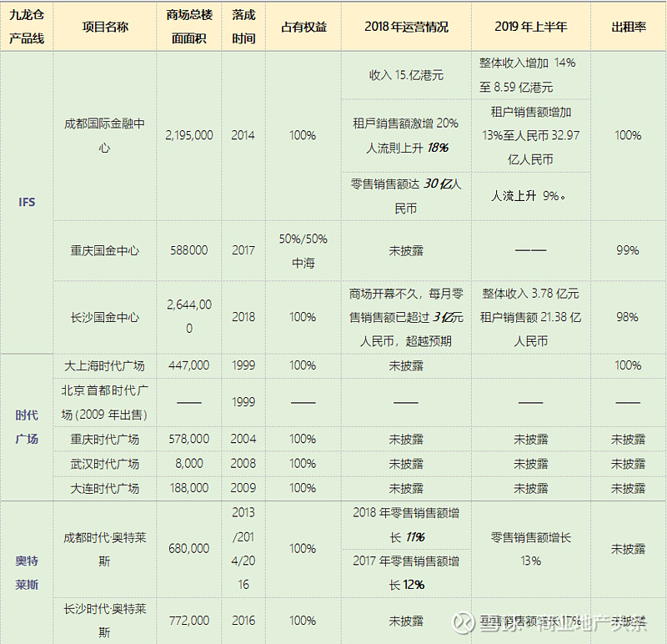Screen dimensions: 667x644
Task: Click the area value '188,000'
Action: [189, 488]
